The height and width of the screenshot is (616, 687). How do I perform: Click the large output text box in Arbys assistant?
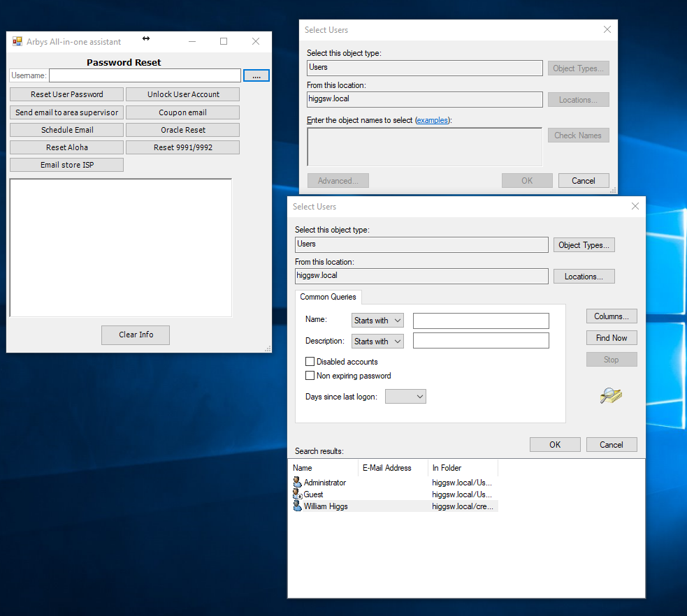click(120, 247)
